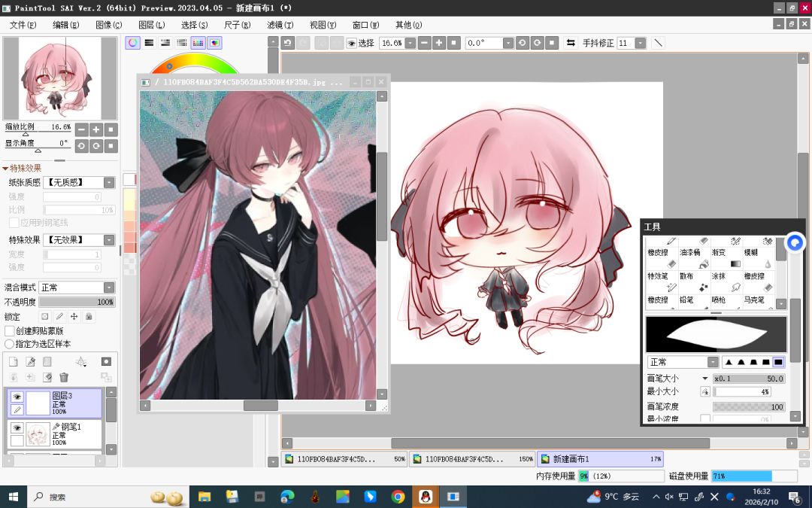Delete layer with the trash can icon
Viewport: 812px width, 508px height.
(64, 377)
